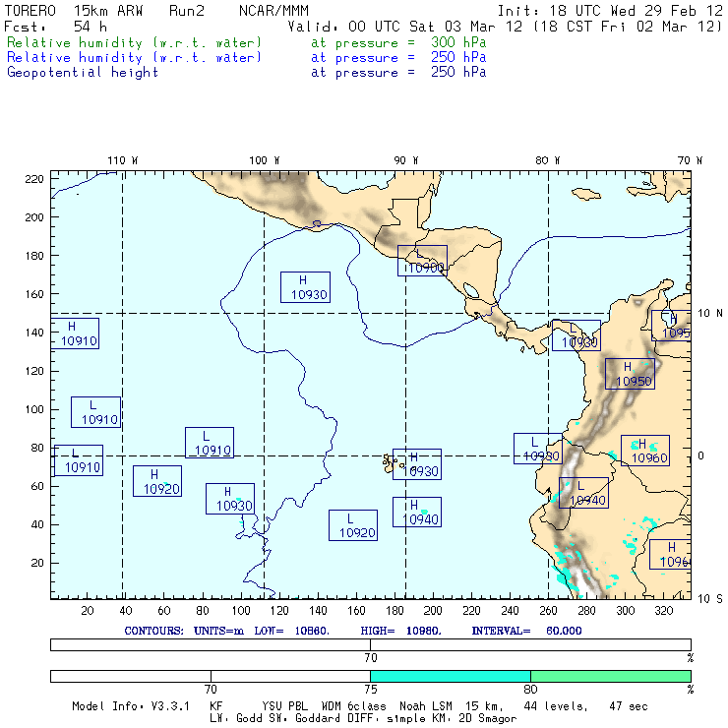The width and height of the screenshot is (728, 728).
Task: Click the 'H 10960' box over South America
Action: [x=645, y=451]
